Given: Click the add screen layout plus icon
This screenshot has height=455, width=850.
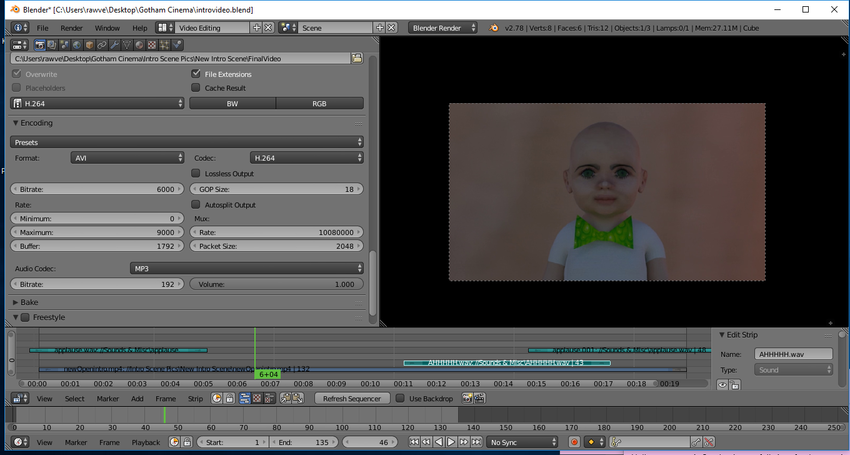Looking at the screenshot, I should [256, 28].
